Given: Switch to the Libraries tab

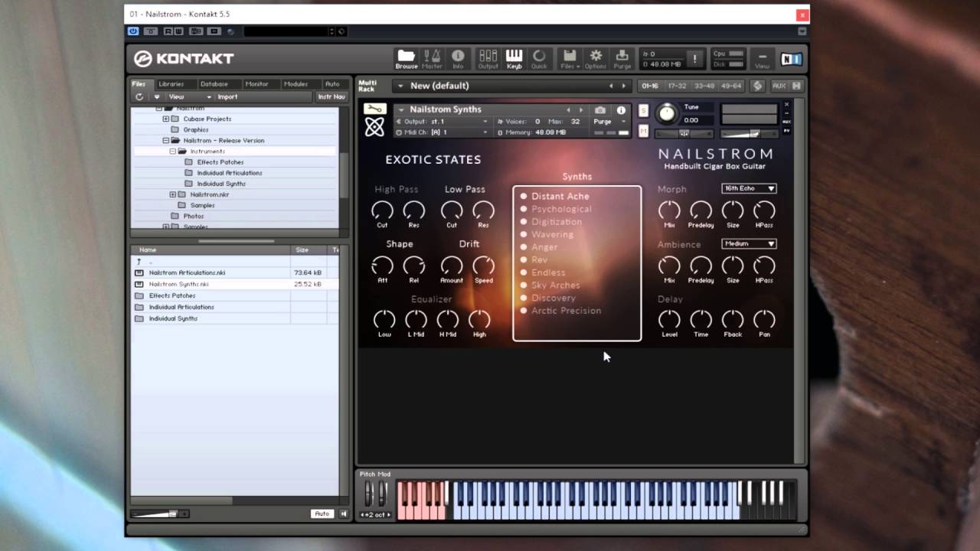Looking at the screenshot, I should [170, 84].
